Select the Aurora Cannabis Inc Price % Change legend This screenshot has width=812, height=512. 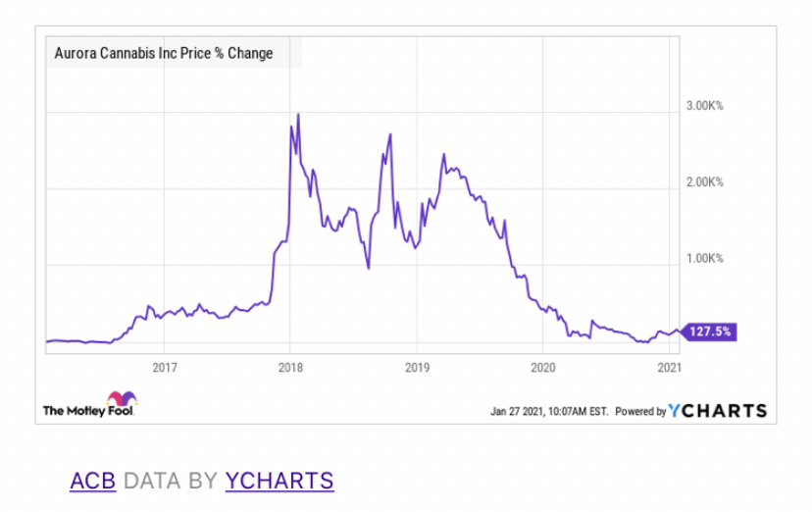[165, 53]
